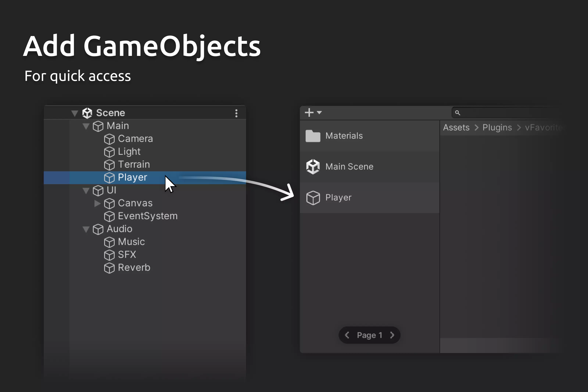Open the Scene three-dot options menu
The width and height of the screenshot is (588, 392).
point(236,113)
